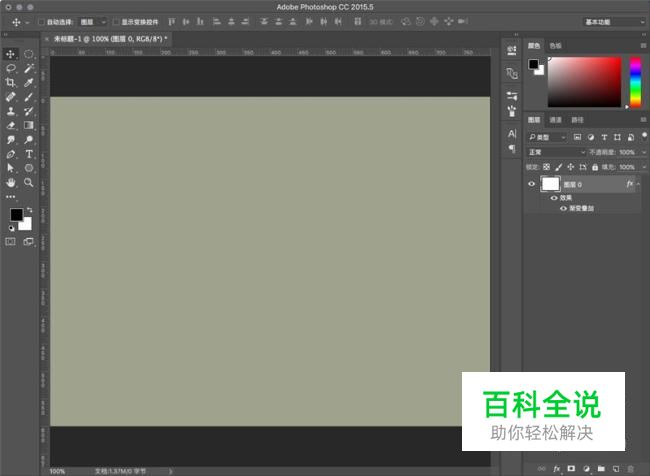Select the Zoom tool
The image size is (650, 476).
29,184
